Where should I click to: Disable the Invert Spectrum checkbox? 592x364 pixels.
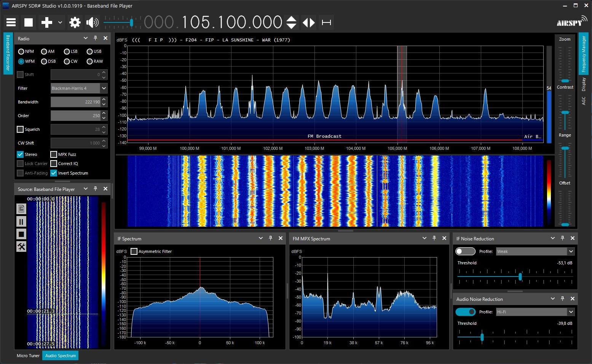54,173
